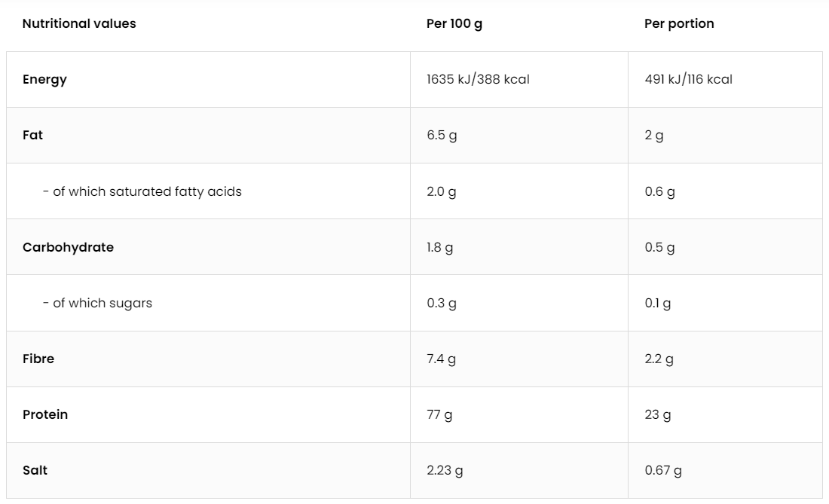This screenshot has height=504, width=829.
Task: Click the 2.23 g salt value
Action: [x=445, y=470]
